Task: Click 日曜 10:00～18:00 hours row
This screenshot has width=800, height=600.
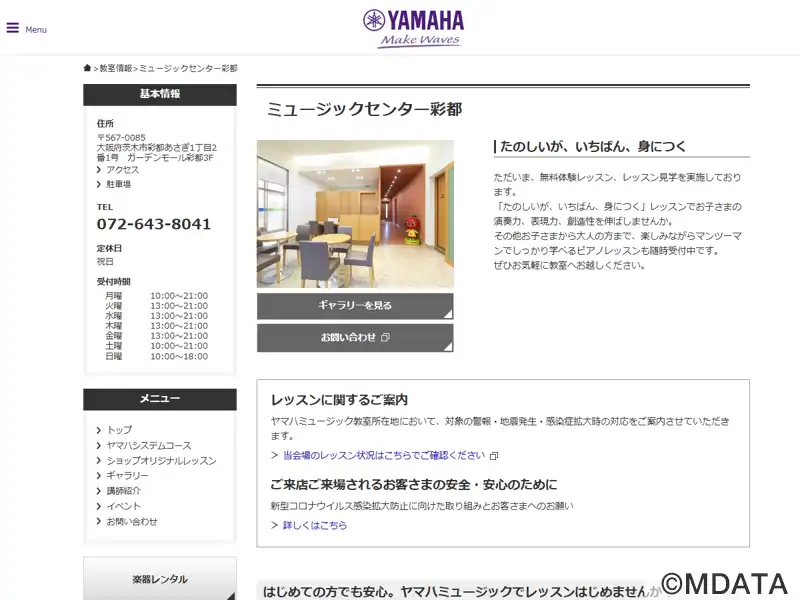Action: [x=156, y=356]
